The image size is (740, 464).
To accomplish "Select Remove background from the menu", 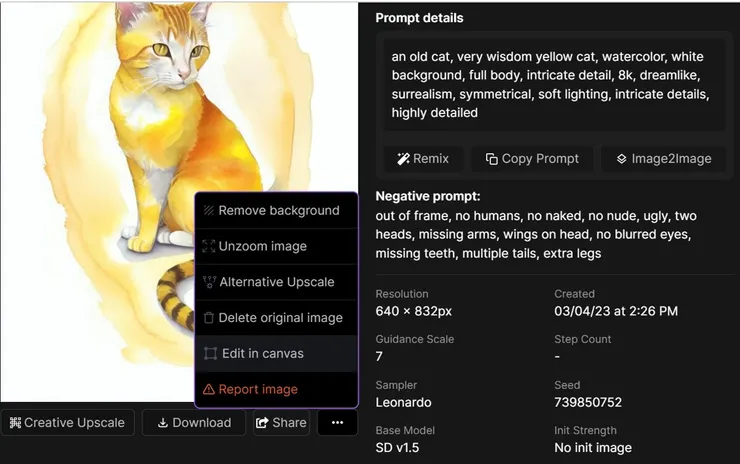I will click(278, 211).
